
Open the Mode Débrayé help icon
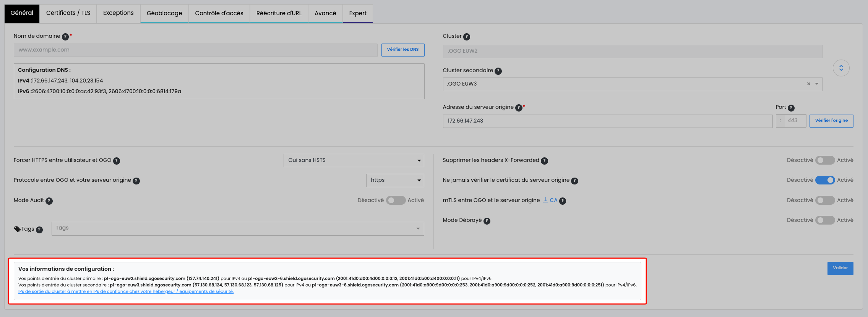click(x=487, y=221)
